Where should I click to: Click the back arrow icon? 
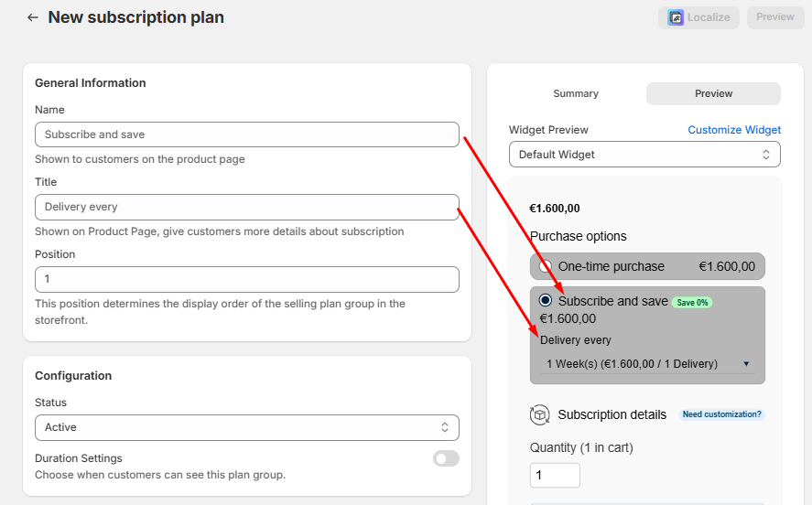33,17
